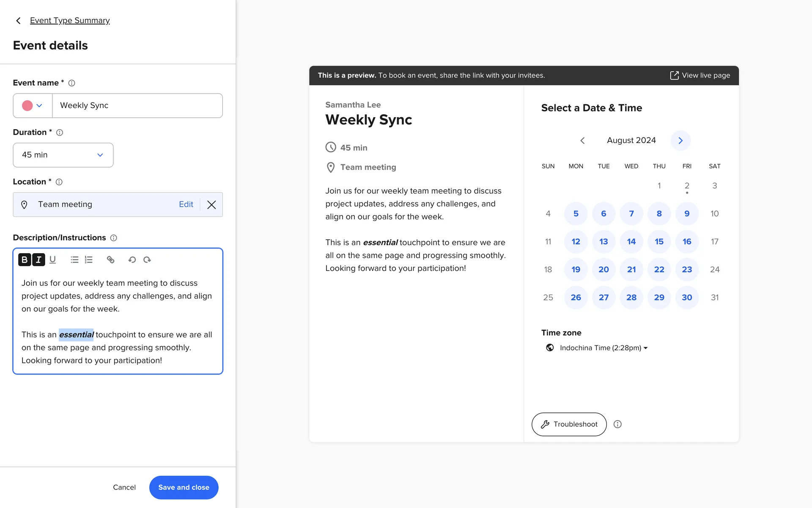812x508 pixels.
Task: Select August 14 on the calendar
Action: tap(631, 241)
